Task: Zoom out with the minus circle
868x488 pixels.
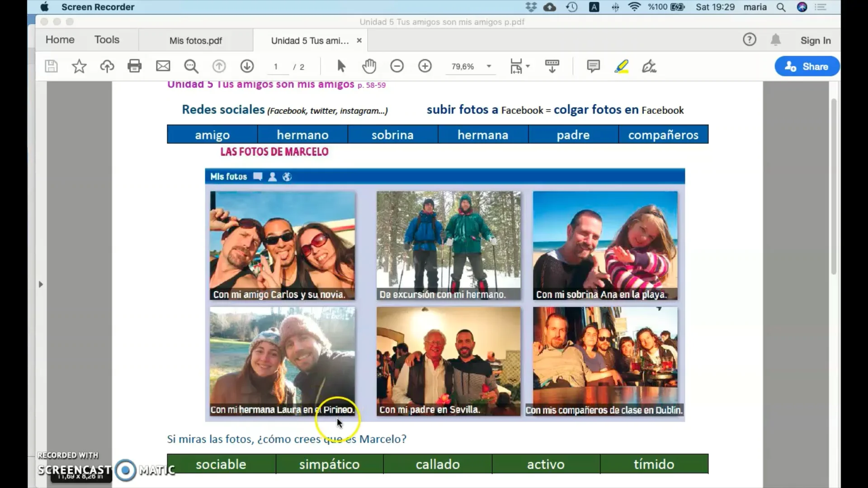Action: pyautogui.click(x=397, y=66)
